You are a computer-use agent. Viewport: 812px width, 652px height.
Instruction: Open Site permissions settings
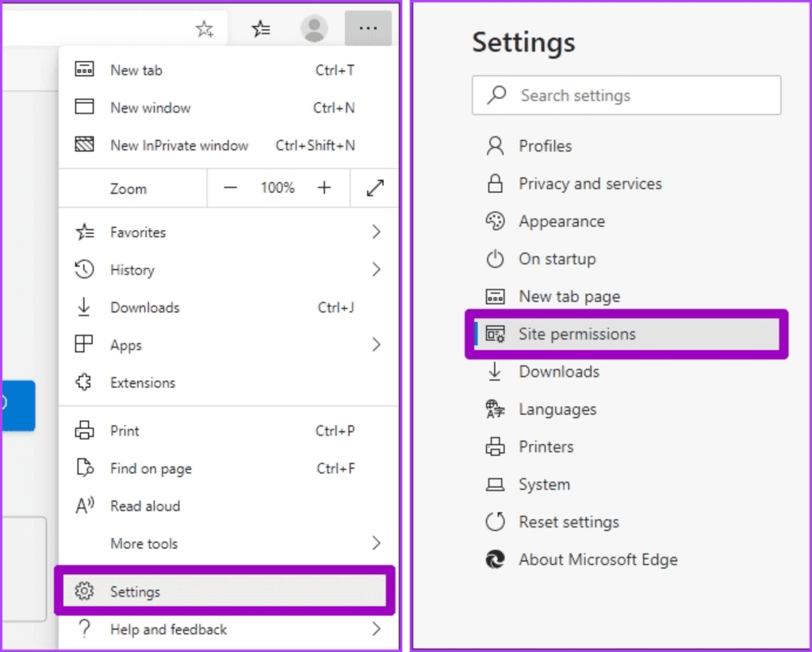coord(576,334)
